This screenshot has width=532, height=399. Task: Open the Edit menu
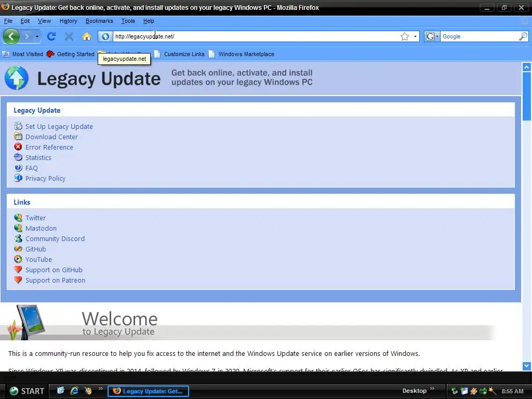25,21
